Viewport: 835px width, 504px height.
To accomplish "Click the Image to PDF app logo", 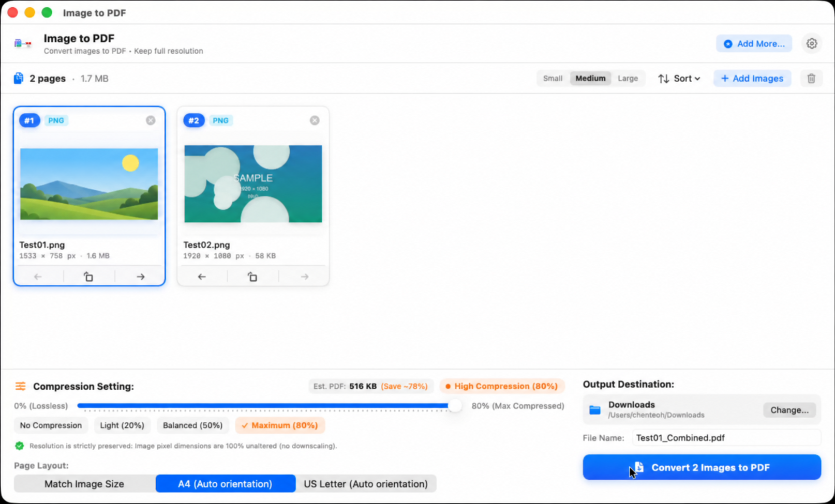I will pos(23,43).
